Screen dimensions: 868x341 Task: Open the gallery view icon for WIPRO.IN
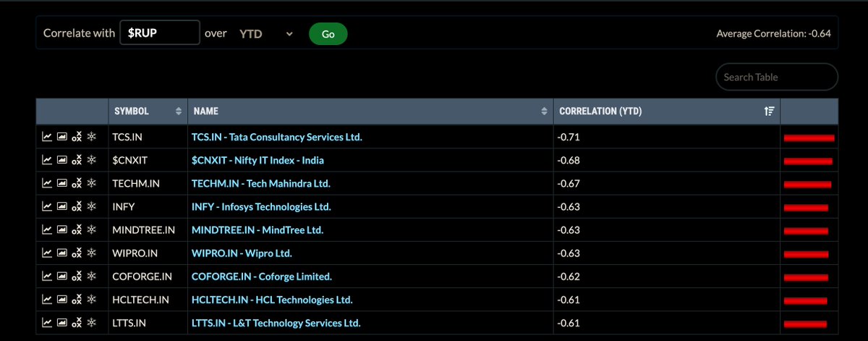61,253
